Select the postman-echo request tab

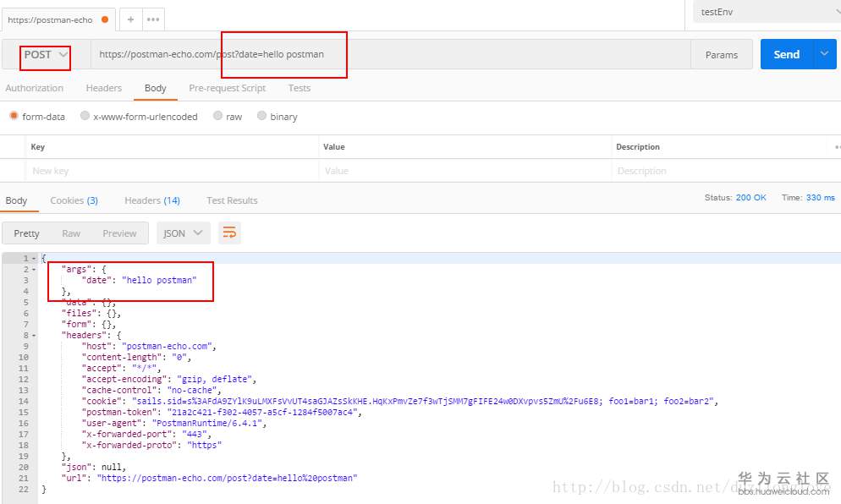(58, 19)
